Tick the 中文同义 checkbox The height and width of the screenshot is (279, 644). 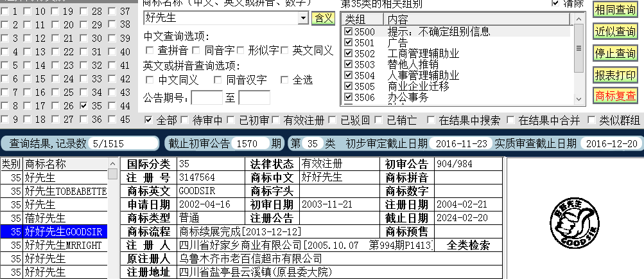(x=150, y=80)
